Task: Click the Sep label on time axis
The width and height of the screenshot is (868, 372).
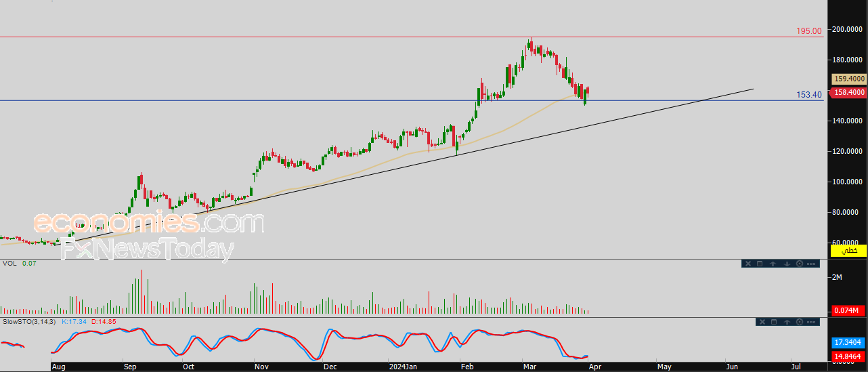Action: (x=130, y=367)
